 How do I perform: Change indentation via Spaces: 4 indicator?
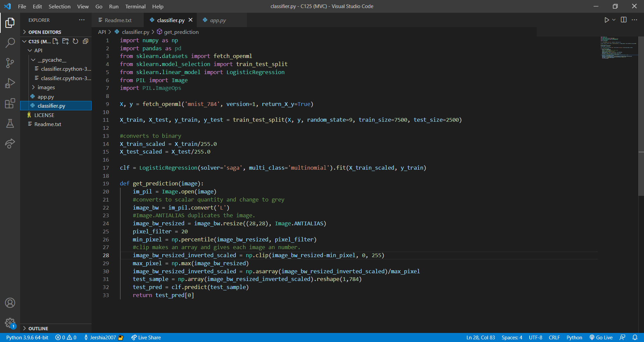point(512,337)
